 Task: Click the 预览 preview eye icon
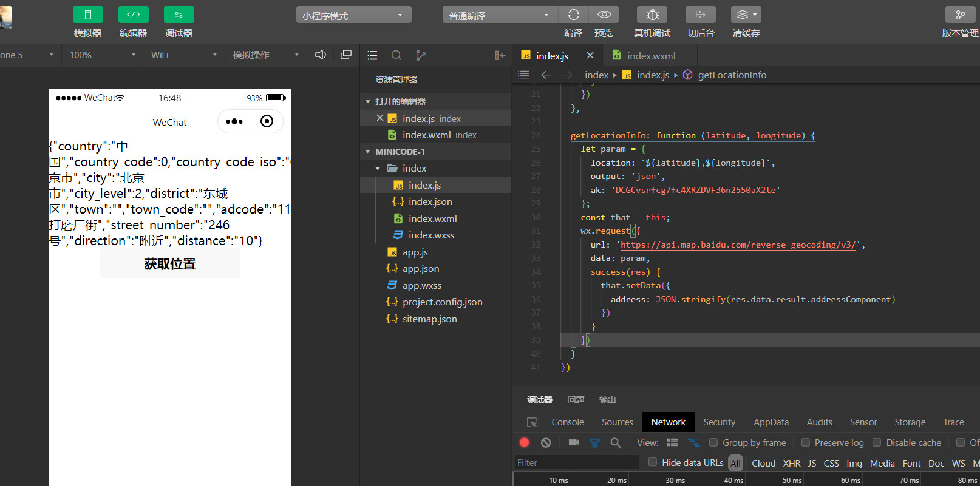coord(604,15)
